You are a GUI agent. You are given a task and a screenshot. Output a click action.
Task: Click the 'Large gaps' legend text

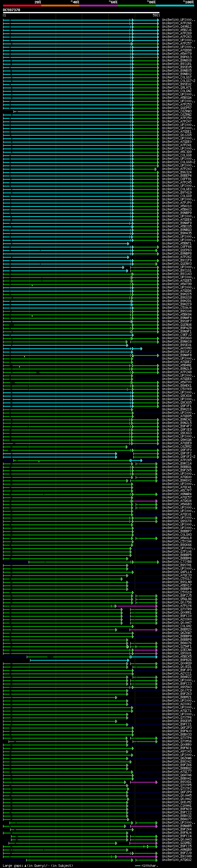[13, 866]
